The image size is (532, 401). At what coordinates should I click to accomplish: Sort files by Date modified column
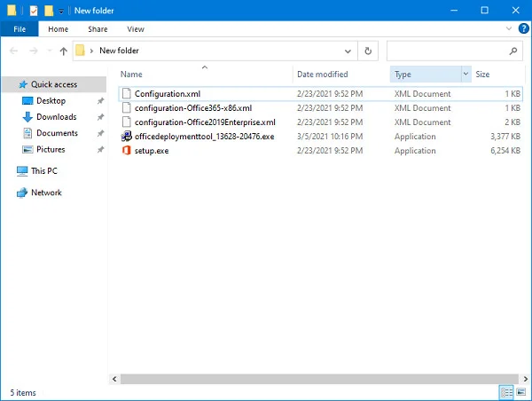(x=341, y=75)
